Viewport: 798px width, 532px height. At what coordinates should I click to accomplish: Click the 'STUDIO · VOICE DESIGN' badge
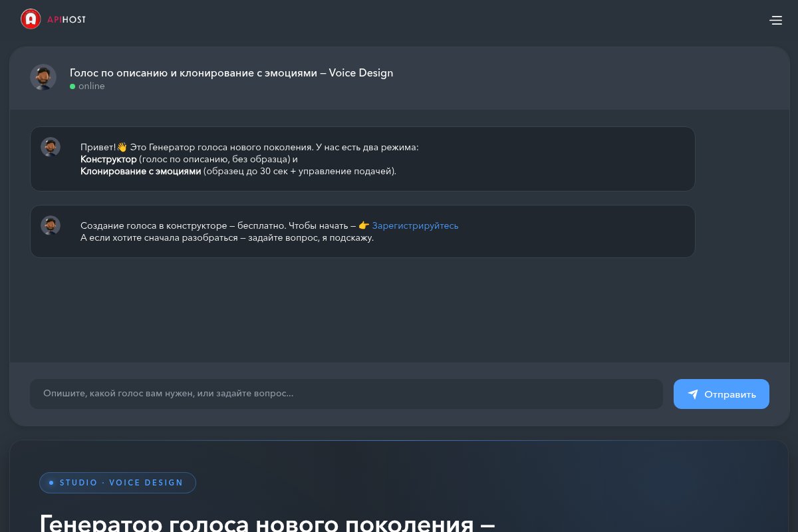[x=118, y=483]
